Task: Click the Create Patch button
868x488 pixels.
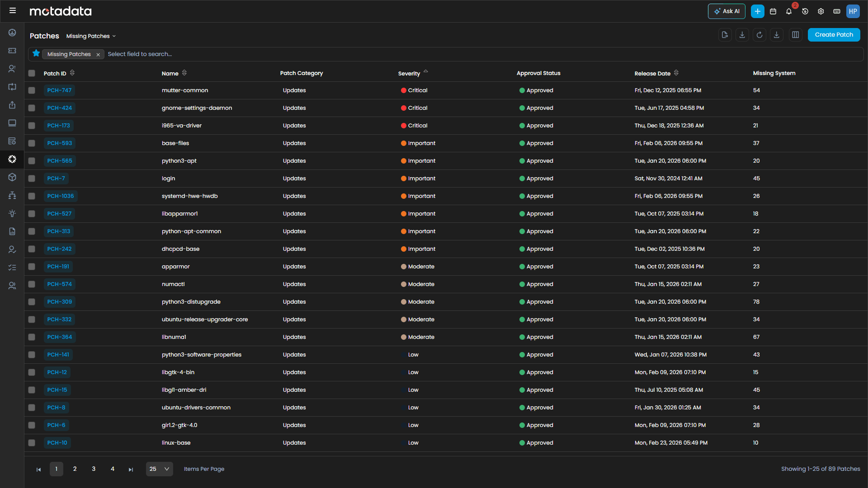Action: [x=834, y=35]
